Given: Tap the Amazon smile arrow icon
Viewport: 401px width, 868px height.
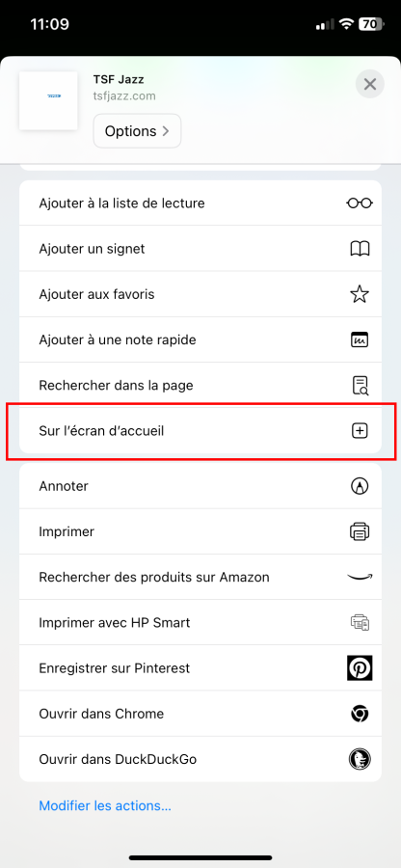Looking at the screenshot, I should tap(360, 578).
